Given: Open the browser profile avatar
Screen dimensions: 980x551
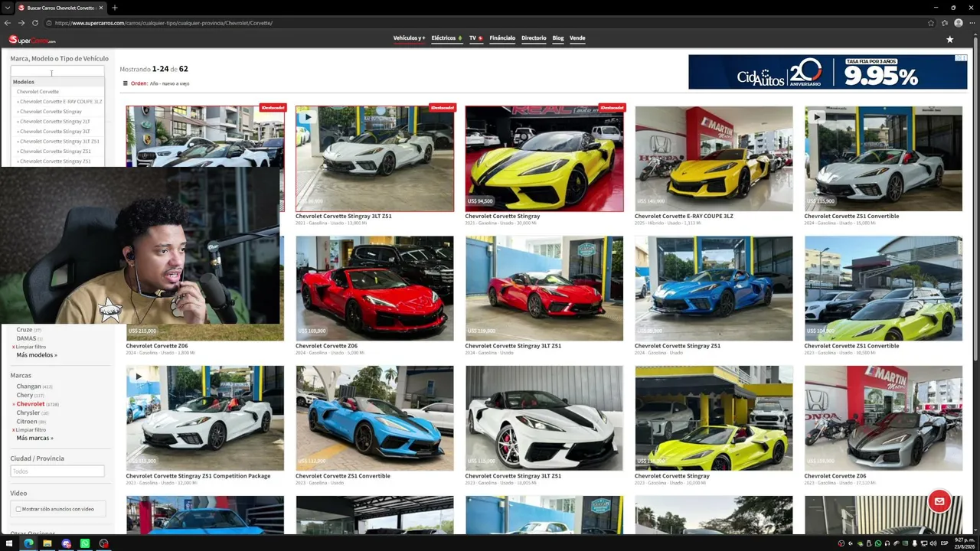Looking at the screenshot, I should [x=958, y=23].
